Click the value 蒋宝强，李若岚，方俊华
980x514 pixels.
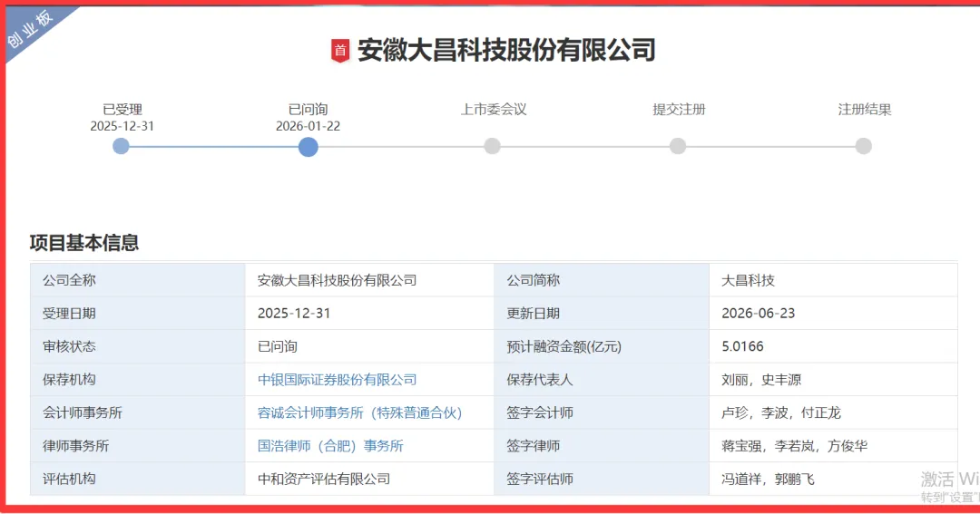[x=794, y=446]
